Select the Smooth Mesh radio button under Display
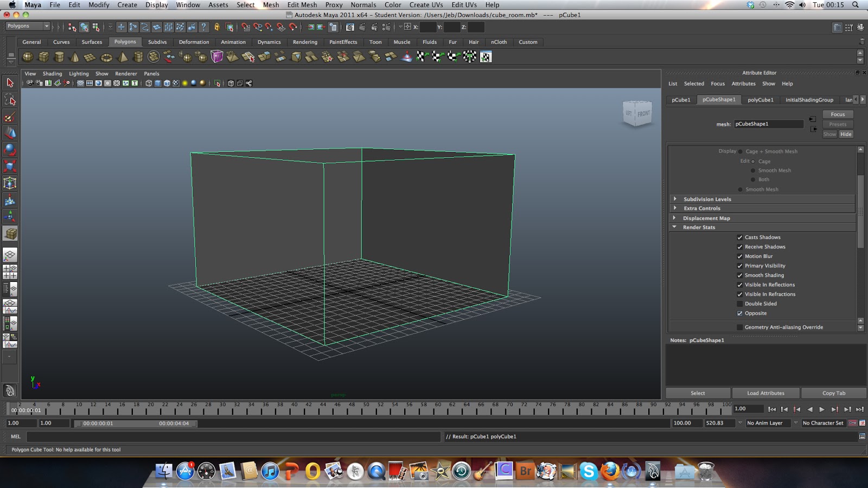The height and width of the screenshot is (488, 868). (x=740, y=189)
